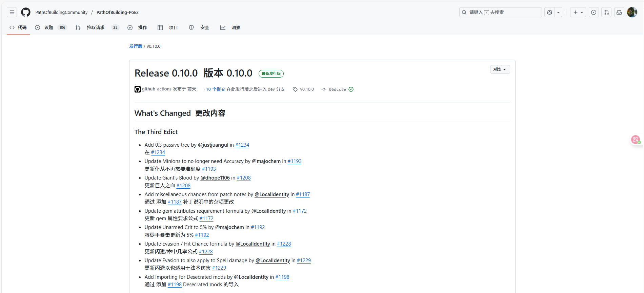Open pull request #1187 on the English line
The image size is (644, 293).
(303, 194)
